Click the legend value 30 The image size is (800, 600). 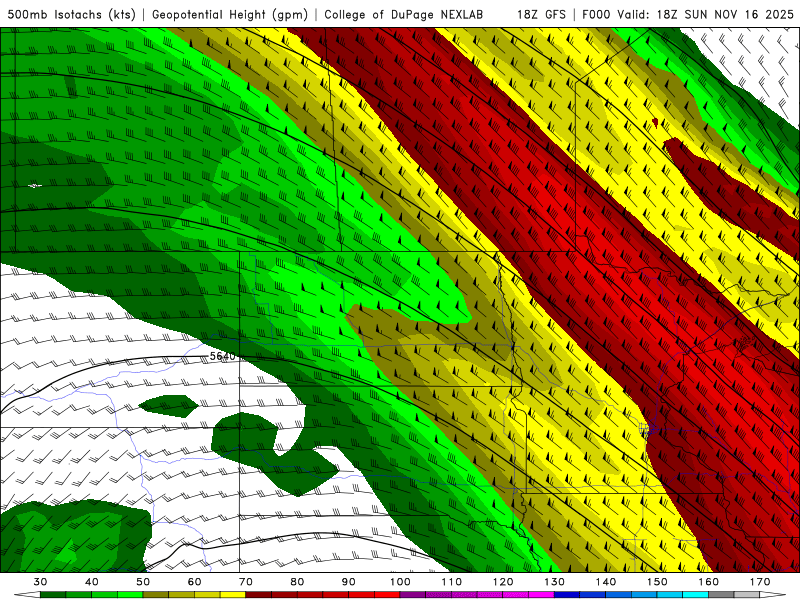40,582
